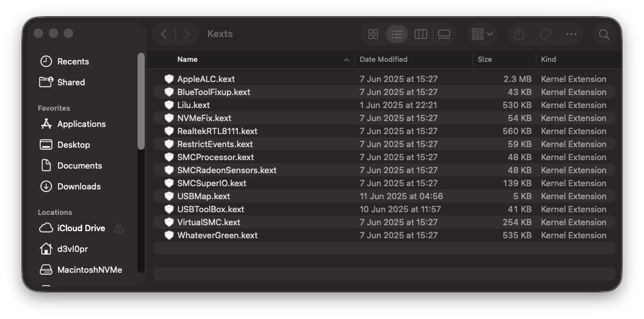
Task: Sort by the Kind column header
Action: point(548,59)
